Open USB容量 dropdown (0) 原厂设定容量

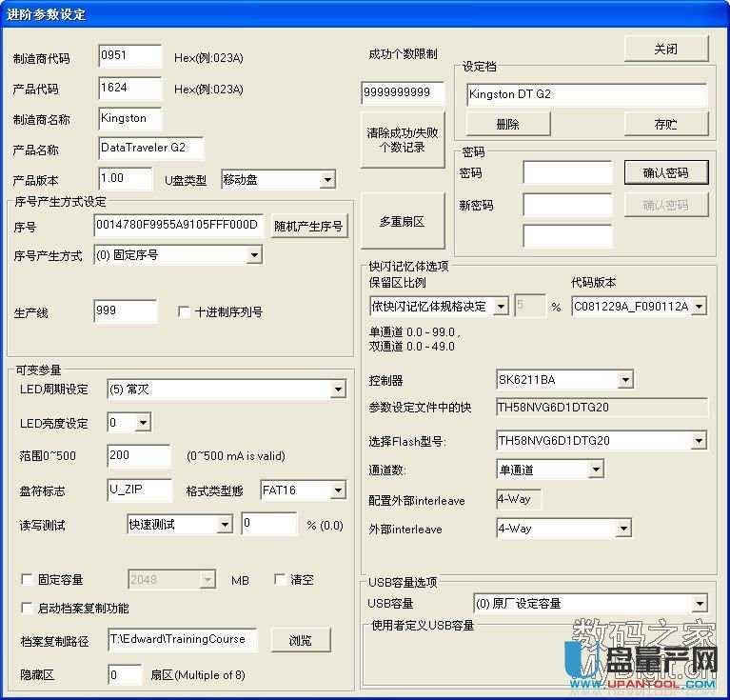coord(590,604)
